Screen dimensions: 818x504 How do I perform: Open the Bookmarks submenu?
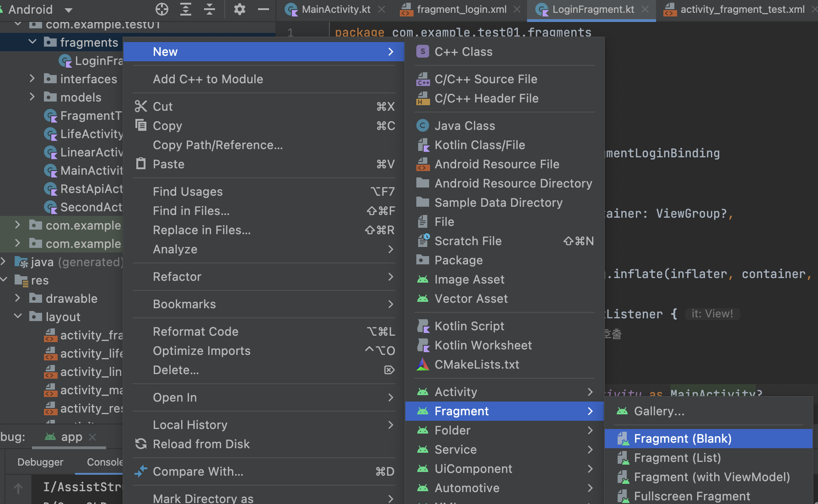pyautogui.click(x=264, y=304)
